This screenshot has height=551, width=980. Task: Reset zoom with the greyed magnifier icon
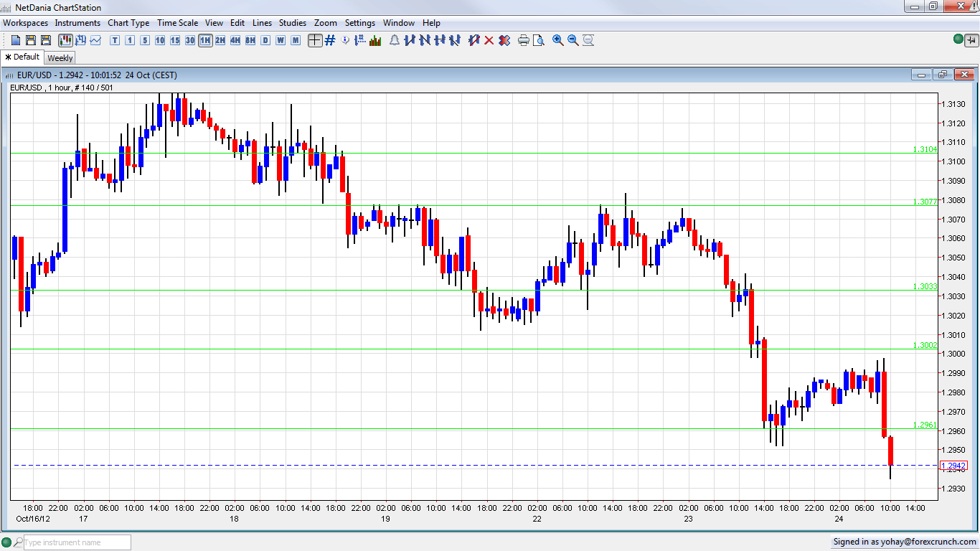pyautogui.click(x=588, y=40)
